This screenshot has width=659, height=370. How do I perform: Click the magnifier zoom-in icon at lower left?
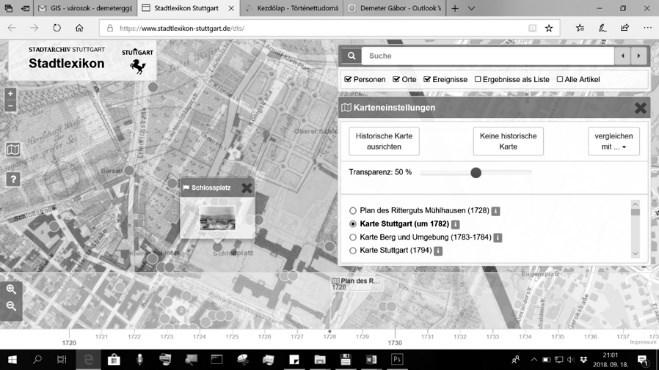(x=11, y=289)
